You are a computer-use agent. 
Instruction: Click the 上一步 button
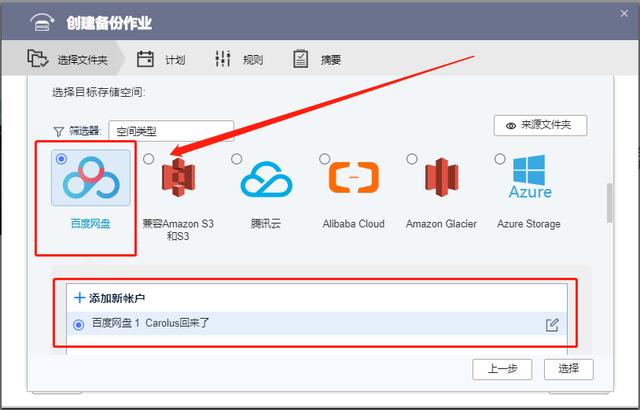[502, 369]
